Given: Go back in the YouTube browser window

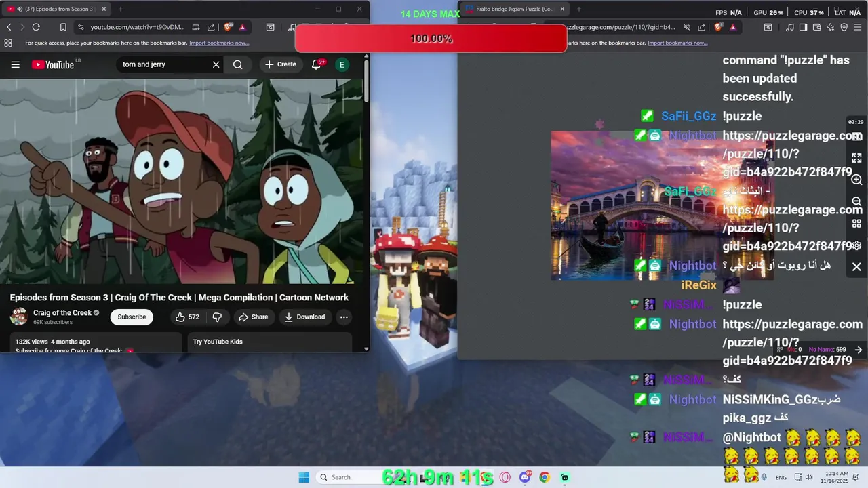Looking at the screenshot, I should 9,27.
